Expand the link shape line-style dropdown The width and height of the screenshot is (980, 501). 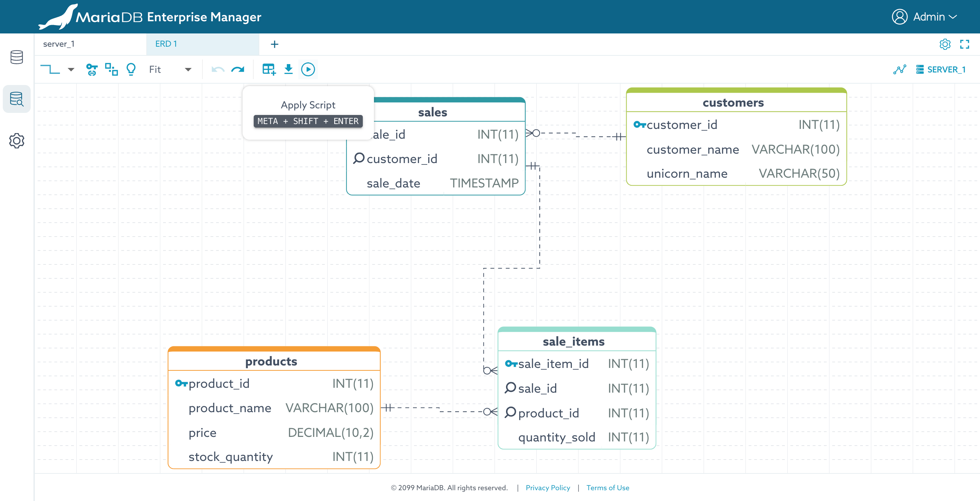[71, 69]
